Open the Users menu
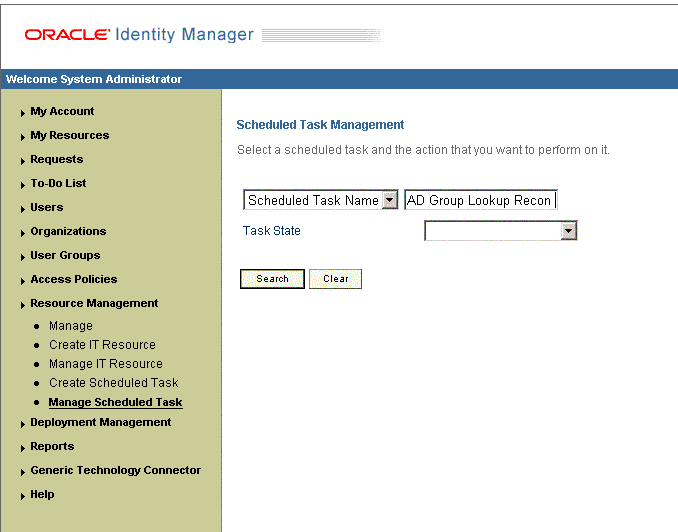This screenshot has width=678, height=532. [x=47, y=208]
